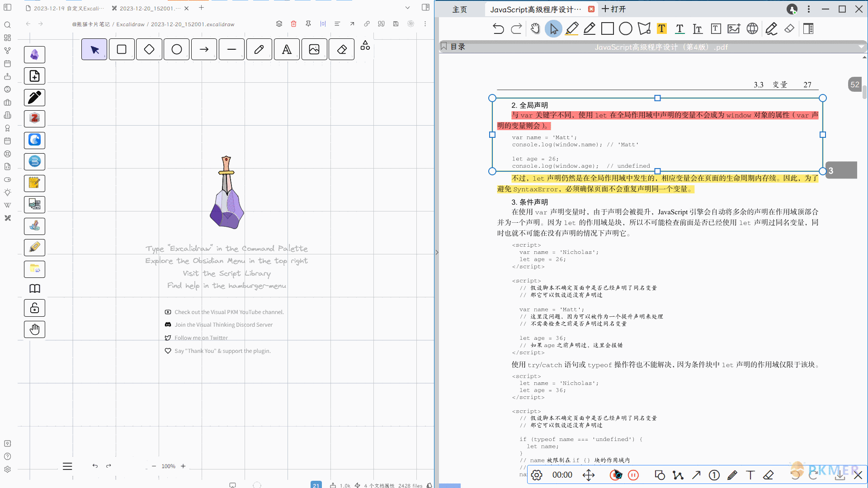Click Say Thank You support plugin link
The width and height of the screenshot is (868, 488).
pyautogui.click(x=217, y=351)
